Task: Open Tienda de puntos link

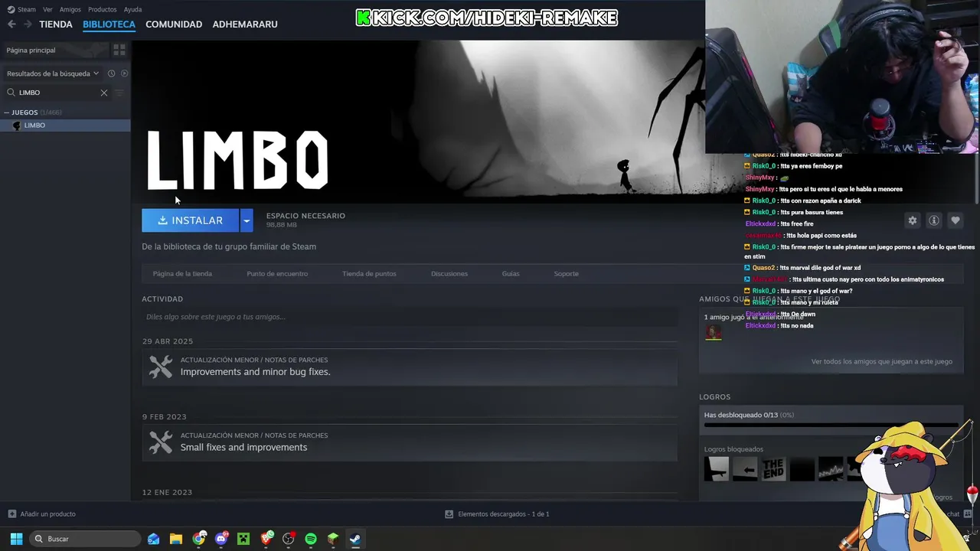Action: (369, 274)
